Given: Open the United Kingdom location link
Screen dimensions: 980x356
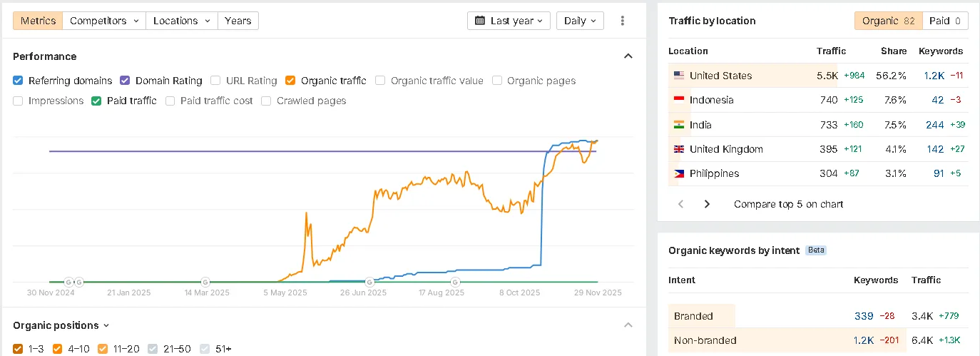Looking at the screenshot, I should point(726,149).
